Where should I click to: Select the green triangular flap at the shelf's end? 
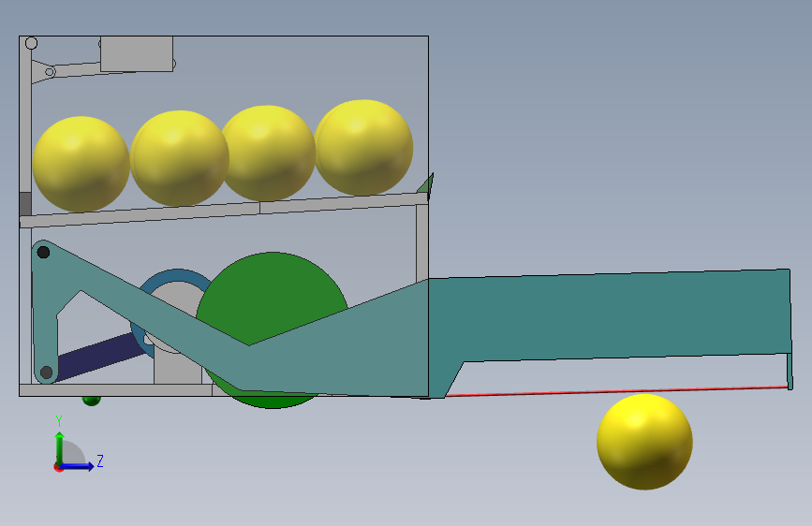[427, 184]
